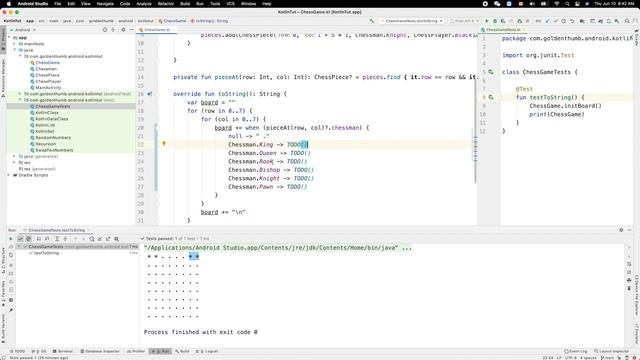Viewport: 640px width, 360px height.
Task: Click the macOS Spotlight search icon
Action: (567, 4)
